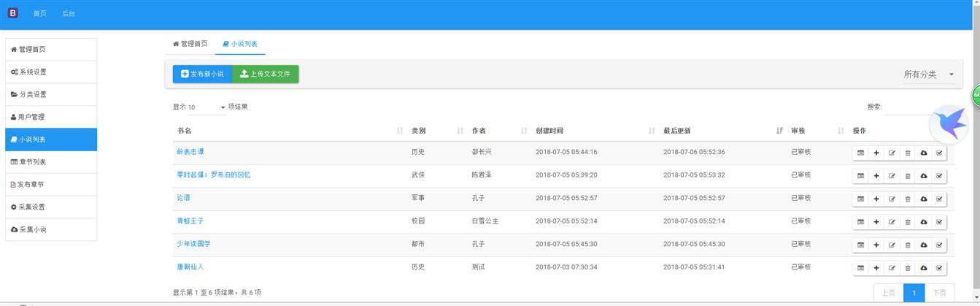Click the pencil edit icon for 龄表志谭
980x306 pixels.
pyautogui.click(x=892, y=153)
